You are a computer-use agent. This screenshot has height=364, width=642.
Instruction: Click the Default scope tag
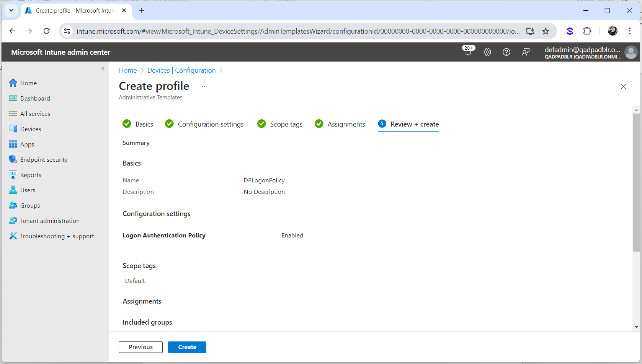135,281
